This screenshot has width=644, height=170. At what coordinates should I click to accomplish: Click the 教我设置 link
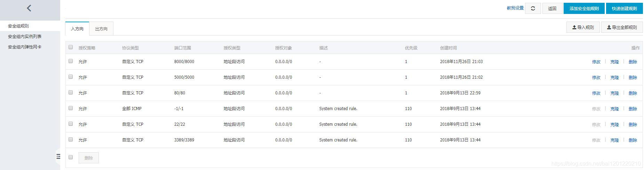[x=515, y=8]
